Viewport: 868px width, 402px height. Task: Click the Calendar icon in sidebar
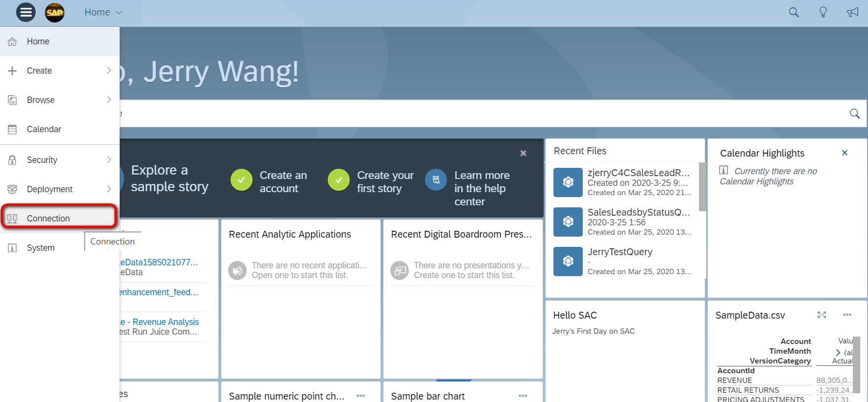click(x=12, y=129)
